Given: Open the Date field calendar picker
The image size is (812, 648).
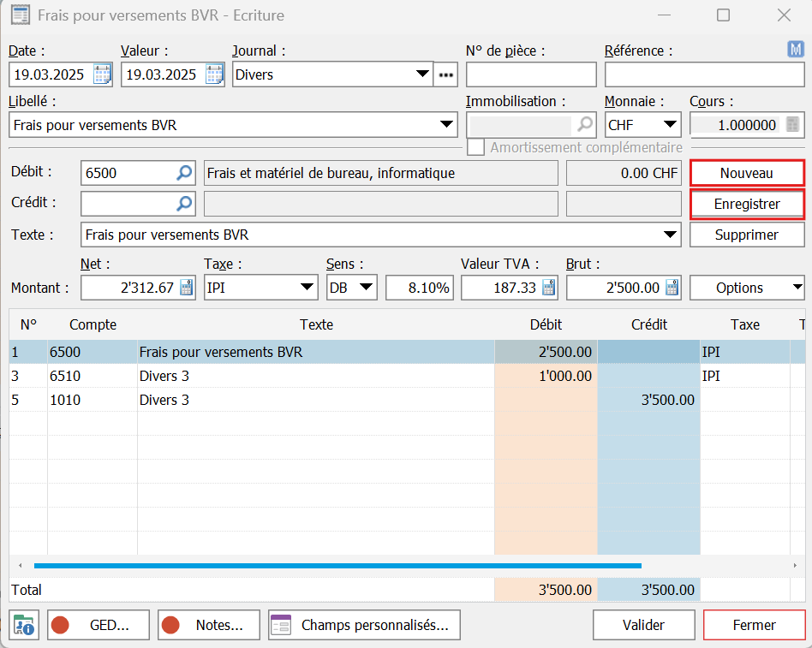Looking at the screenshot, I should [102, 74].
